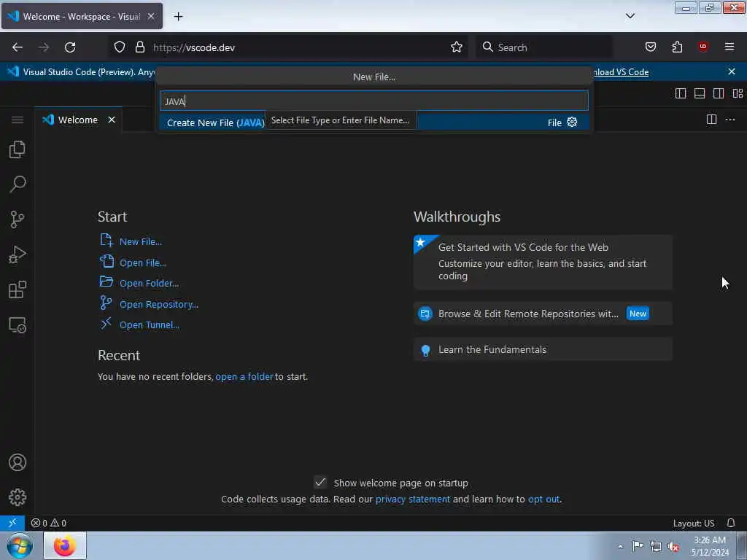
Task: Click Open Folder... link
Action: 149,283
